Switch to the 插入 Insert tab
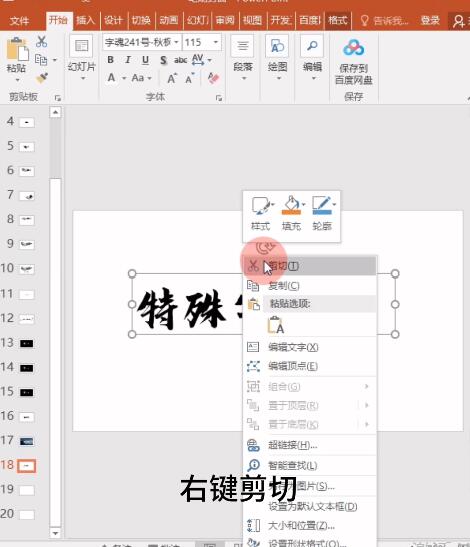470x547 pixels. tap(85, 20)
